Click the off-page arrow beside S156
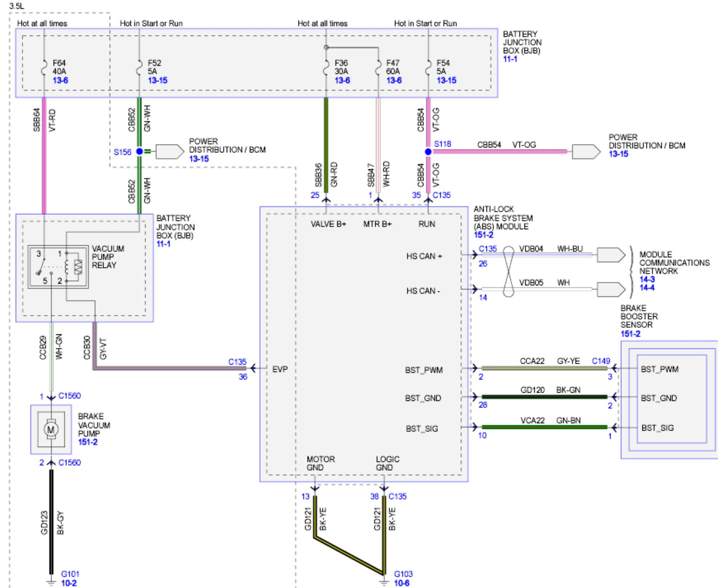The image size is (718, 588). click(x=170, y=152)
